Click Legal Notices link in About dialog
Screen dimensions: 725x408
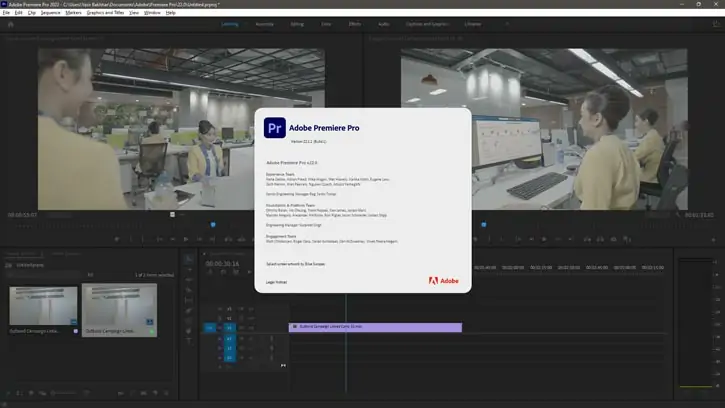[276, 282]
